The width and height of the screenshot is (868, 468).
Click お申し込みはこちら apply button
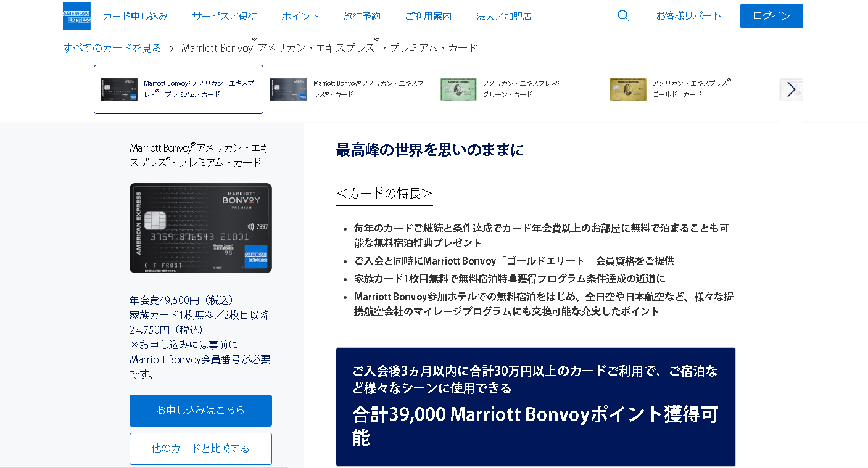pyautogui.click(x=200, y=411)
